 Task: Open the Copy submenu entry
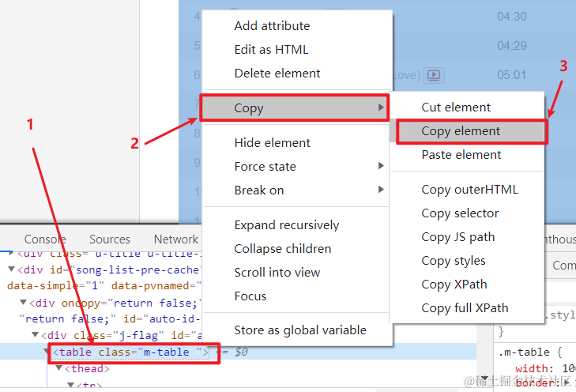[294, 108]
